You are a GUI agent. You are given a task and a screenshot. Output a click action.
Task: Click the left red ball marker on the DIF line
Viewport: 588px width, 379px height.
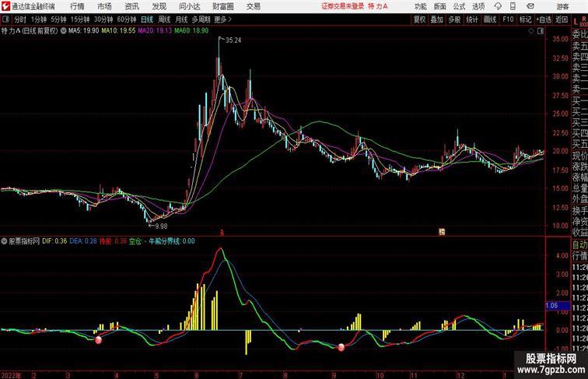[98, 340]
